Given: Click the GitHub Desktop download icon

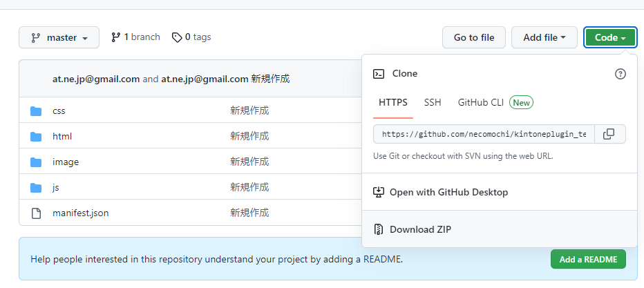Looking at the screenshot, I should pyautogui.click(x=378, y=192).
